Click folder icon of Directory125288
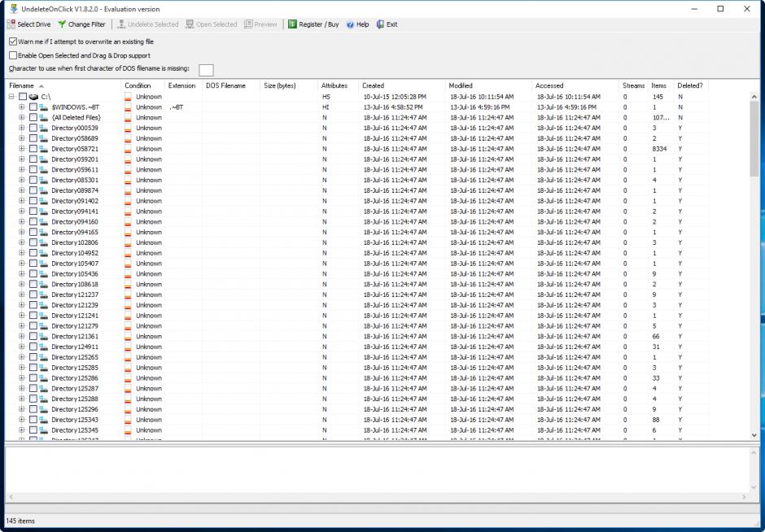 [x=44, y=399]
